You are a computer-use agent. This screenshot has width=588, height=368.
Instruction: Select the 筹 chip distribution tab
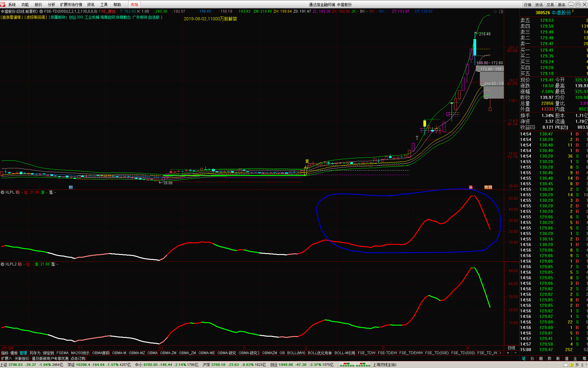point(584,358)
